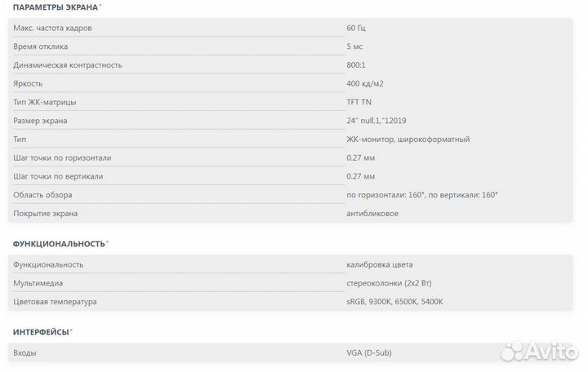Click the антибликовое coating value

pos(372,214)
